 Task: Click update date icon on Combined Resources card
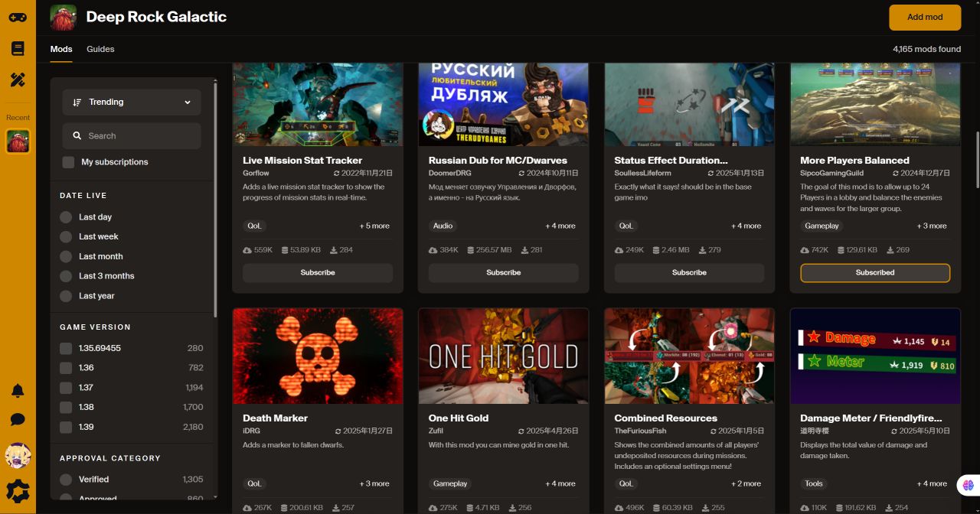click(712, 431)
